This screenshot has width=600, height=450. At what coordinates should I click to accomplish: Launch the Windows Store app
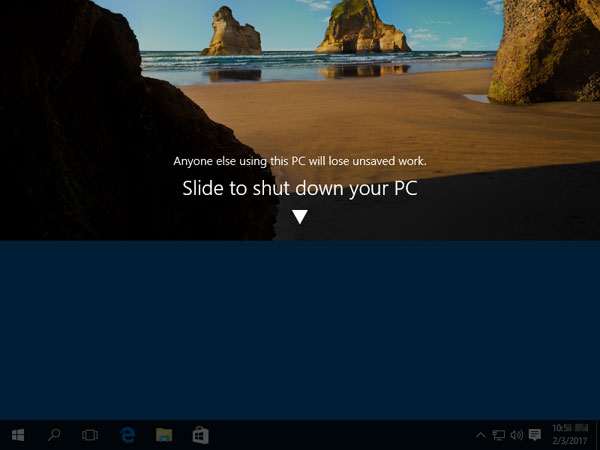tap(200, 435)
